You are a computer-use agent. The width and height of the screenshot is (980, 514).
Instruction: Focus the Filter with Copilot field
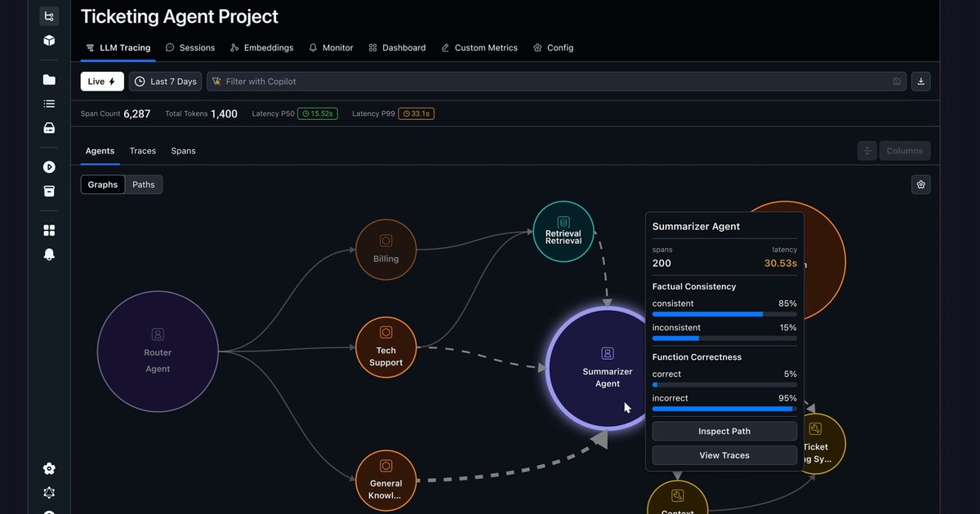pos(557,82)
